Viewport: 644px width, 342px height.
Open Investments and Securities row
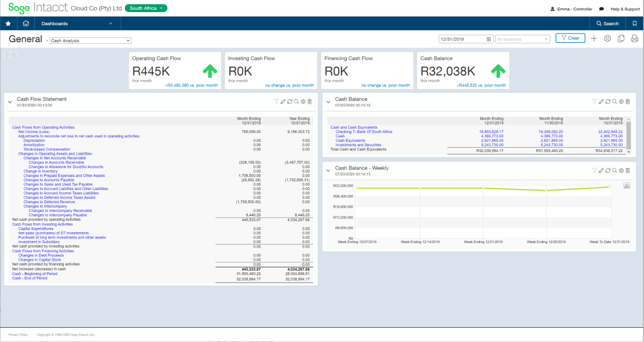359,145
